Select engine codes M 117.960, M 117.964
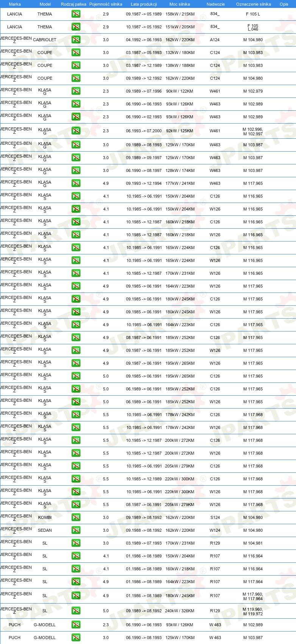This screenshot has width=296, height=644. pos(253,596)
